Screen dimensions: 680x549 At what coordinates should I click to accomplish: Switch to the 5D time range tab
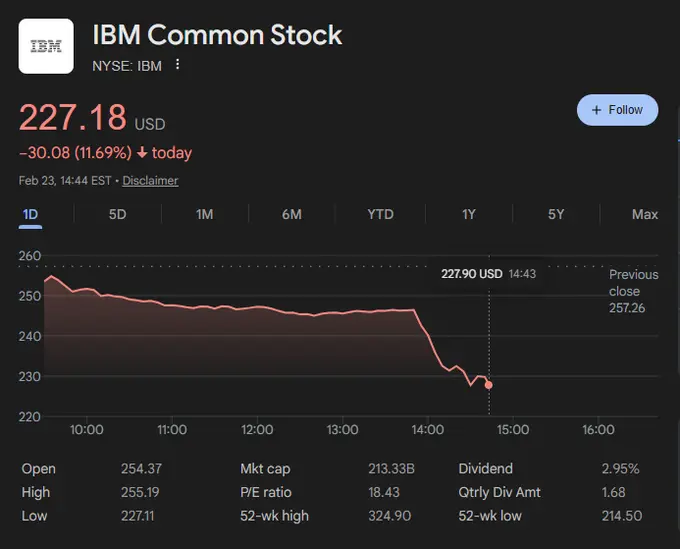[x=117, y=214]
